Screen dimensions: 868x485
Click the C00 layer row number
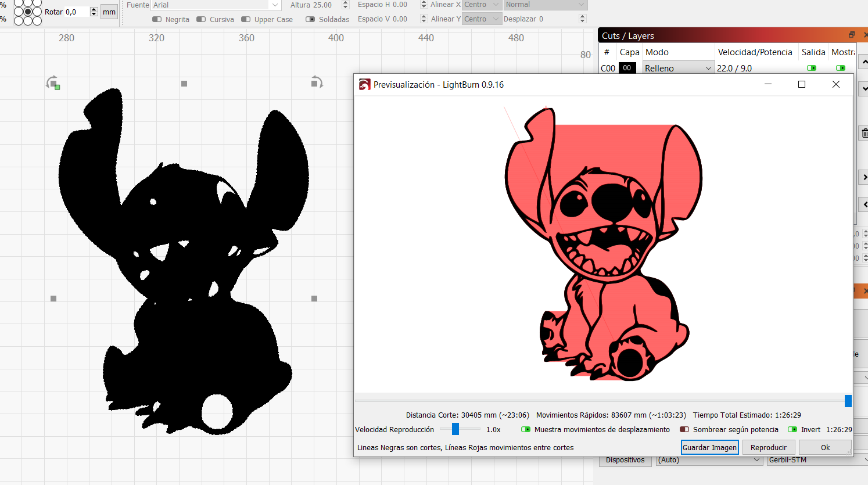coord(608,68)
